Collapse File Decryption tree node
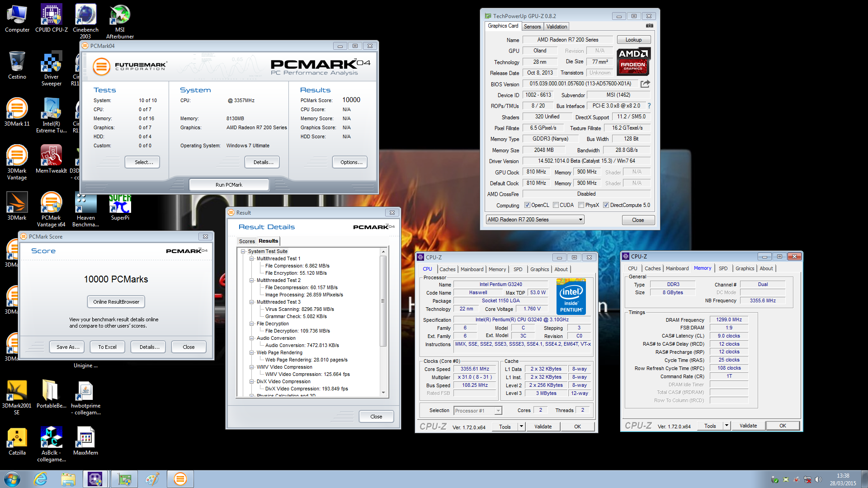This screenshot has height=488, width=868. 251,324
